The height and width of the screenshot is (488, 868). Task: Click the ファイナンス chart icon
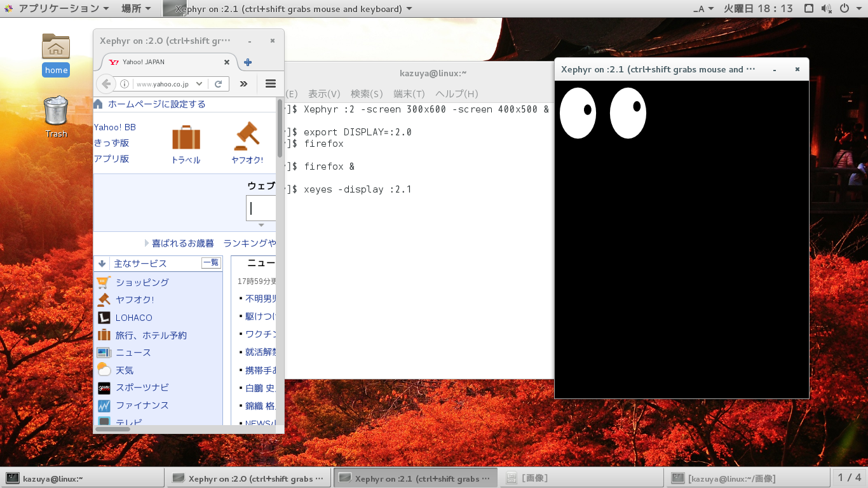point(103,405)
